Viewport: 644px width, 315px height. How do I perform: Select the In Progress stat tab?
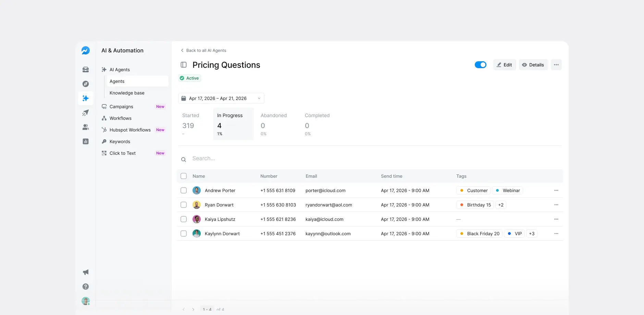(x=233, y=124)
